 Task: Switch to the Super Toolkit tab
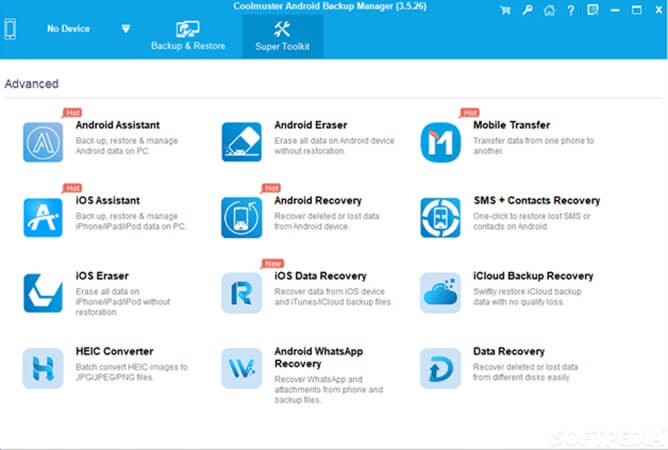pyautogui.click(x=282, y=37)
